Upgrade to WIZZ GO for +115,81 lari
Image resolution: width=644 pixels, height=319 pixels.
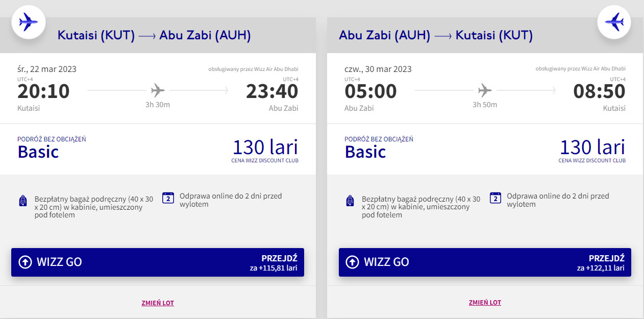(x=158, y=262)
